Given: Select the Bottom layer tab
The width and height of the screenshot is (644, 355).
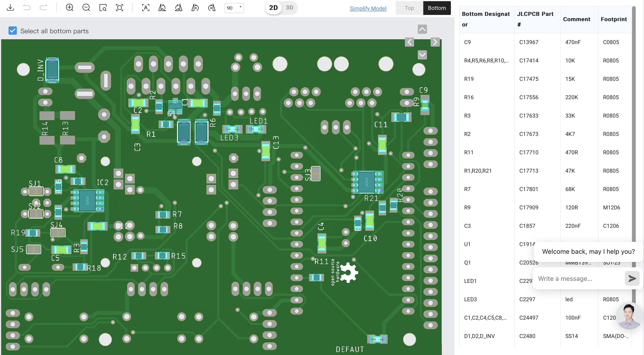Looking at the screenshot, I should [x=437, y=8].
